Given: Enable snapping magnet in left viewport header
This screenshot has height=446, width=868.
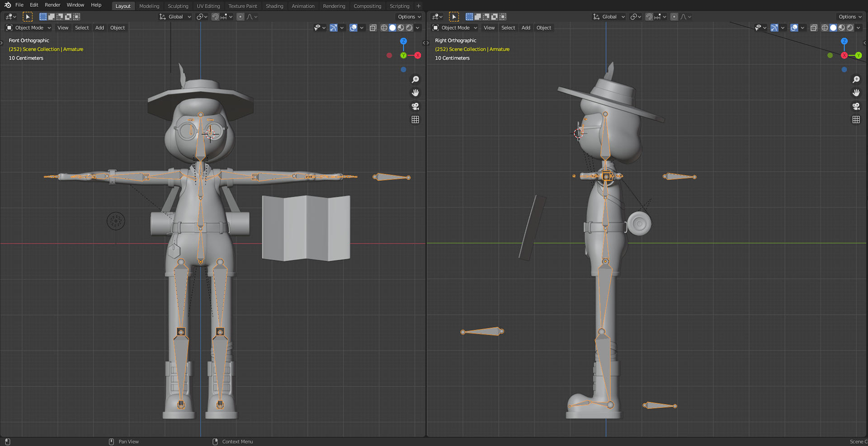Looking at the screenshot, I should tap(215, 17).
